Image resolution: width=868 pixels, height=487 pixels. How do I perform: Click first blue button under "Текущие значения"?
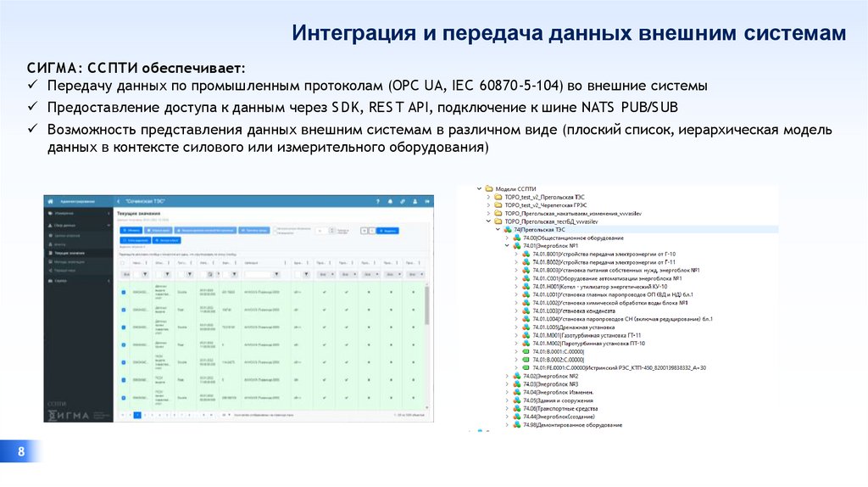pyautogui.click(x=131, y=230)
